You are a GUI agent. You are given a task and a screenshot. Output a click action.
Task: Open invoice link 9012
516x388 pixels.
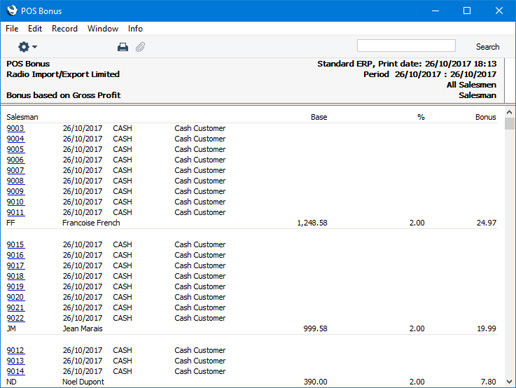[x=15, y=350]
